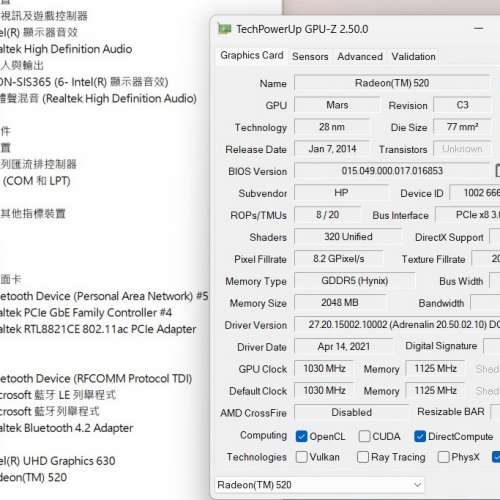Select Intel(R) UHD Graphics 630 in Device Manager
500x500 pixels.
(58, 461)
